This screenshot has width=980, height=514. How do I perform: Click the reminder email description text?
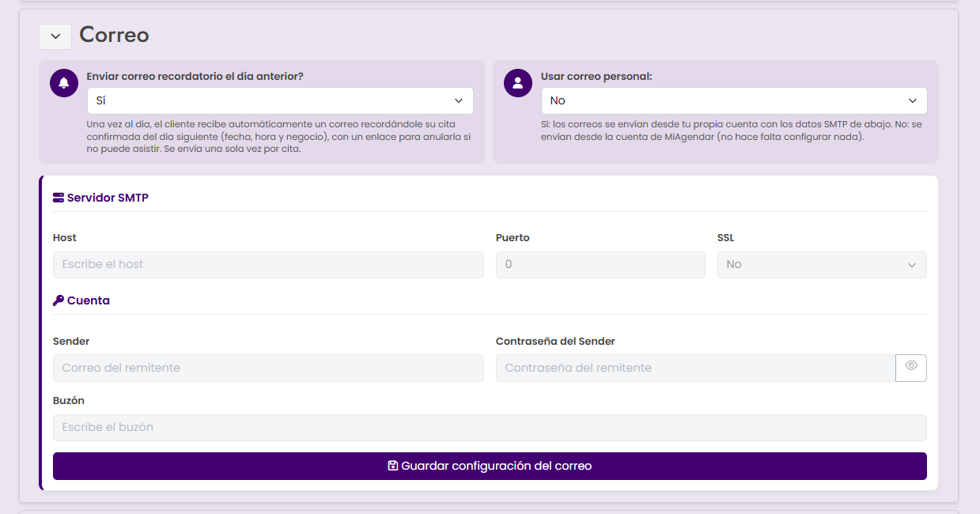click(278, 137)
